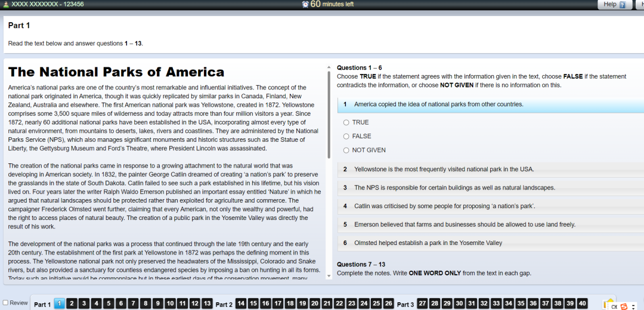
Task: Navigate to question 5
Action: pos(109,304)
